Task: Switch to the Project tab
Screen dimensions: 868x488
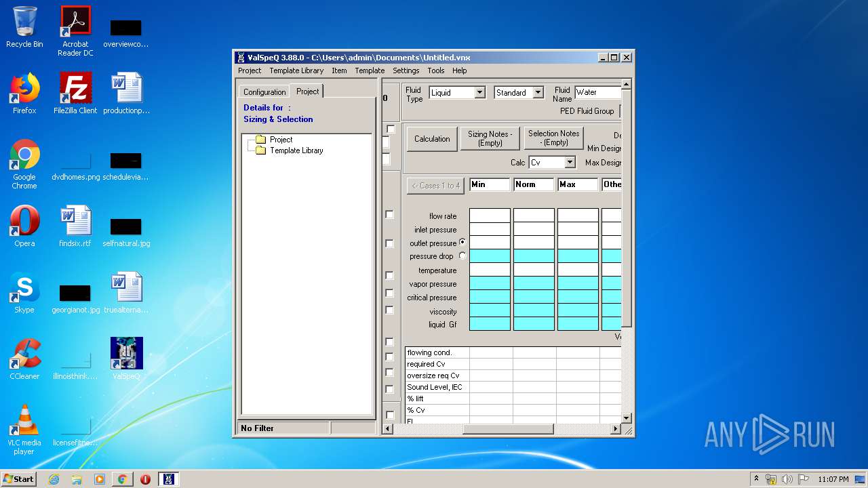Action: [307, 91]
